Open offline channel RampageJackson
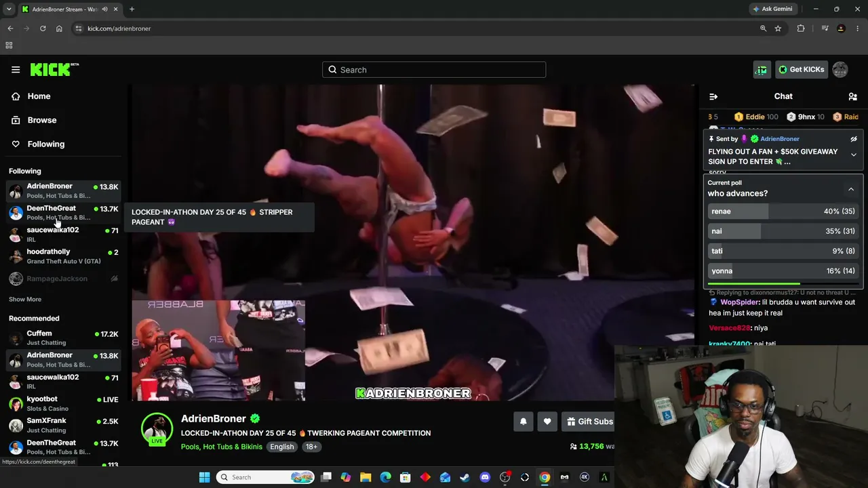Image resolution: width=868 pixels, height=488 pixels. click(x=63, y=279)
